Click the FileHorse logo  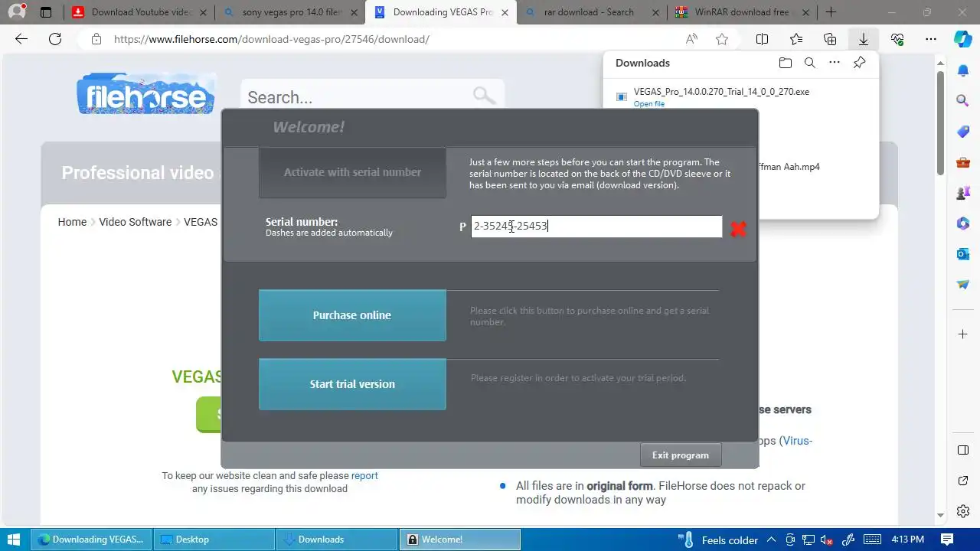point(145,95)
